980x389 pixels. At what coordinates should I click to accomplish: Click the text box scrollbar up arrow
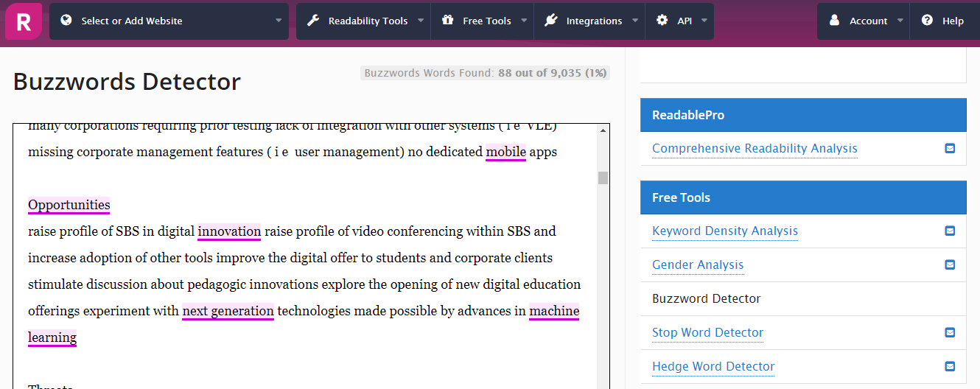tap(603, 130)
